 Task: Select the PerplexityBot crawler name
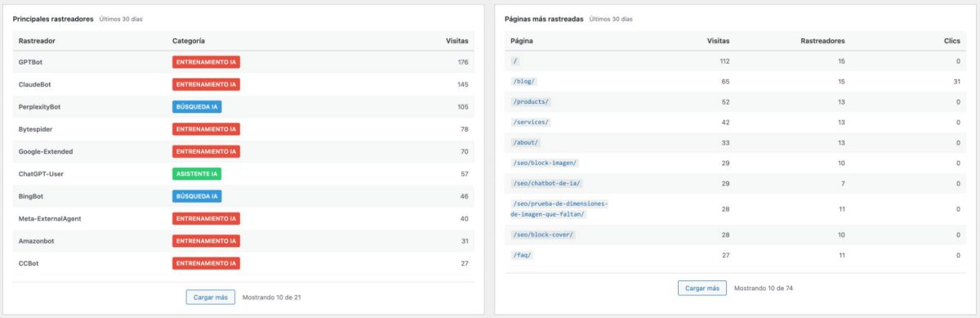[39, 106]
